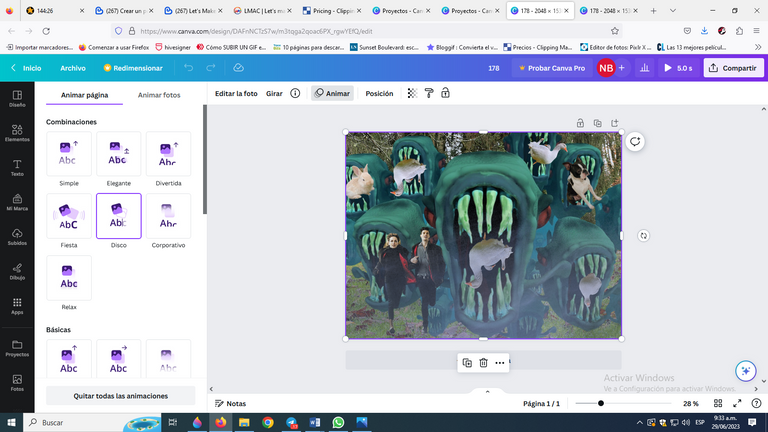The height and width of the screenshot is (432, 768).
Task: Click the Compartir share button
Action: coord(733,68)
